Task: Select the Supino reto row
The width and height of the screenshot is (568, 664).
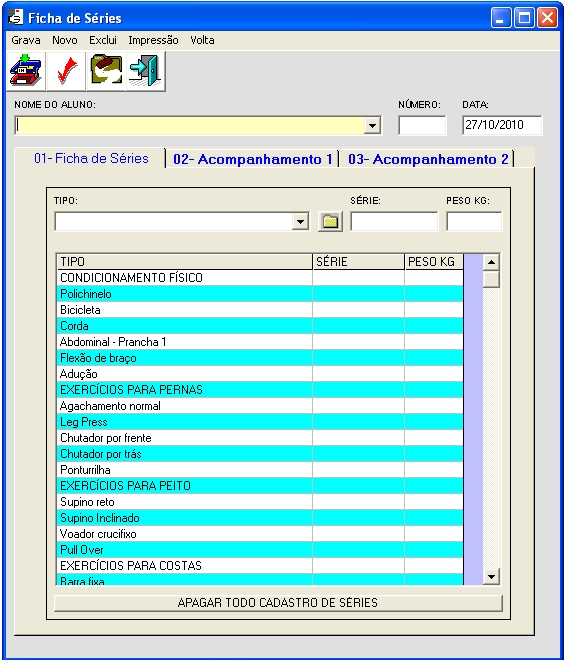Action: pos(260,502)
